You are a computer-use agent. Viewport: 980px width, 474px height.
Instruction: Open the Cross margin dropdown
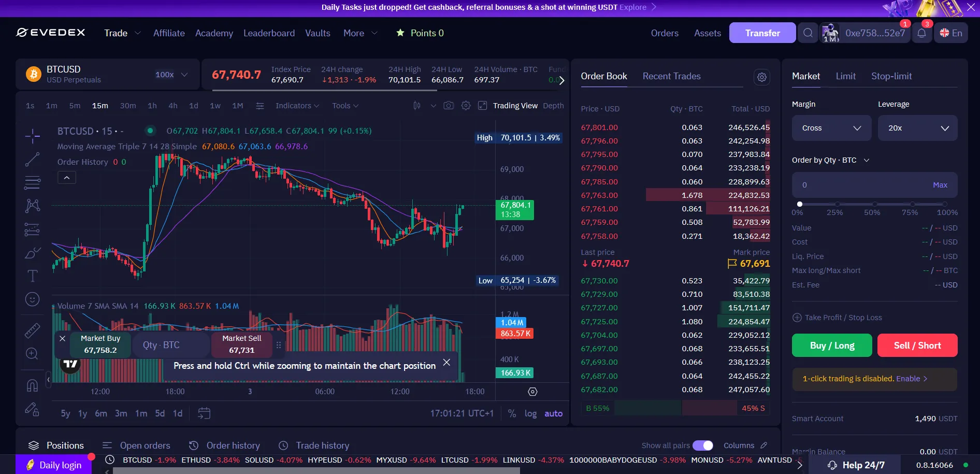[831, 128]
